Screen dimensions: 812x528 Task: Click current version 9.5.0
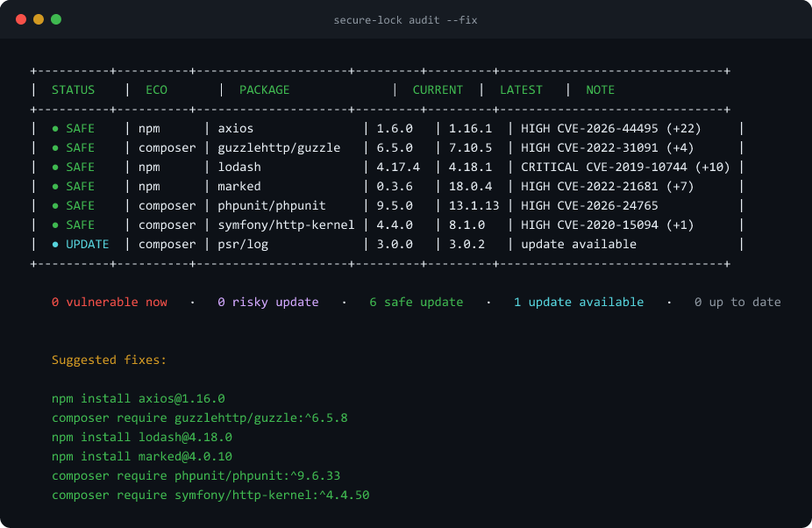(395, 206)
